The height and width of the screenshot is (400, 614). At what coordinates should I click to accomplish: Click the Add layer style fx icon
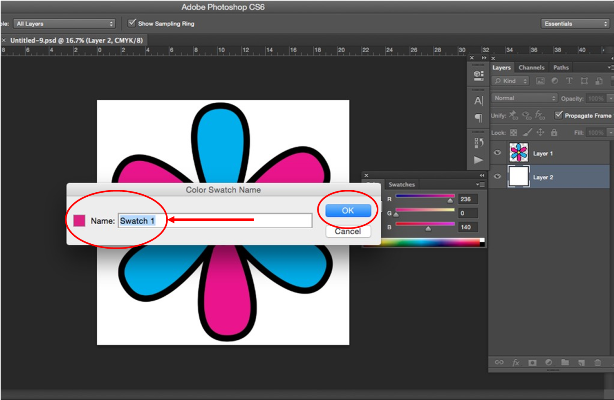click(514, 361)
